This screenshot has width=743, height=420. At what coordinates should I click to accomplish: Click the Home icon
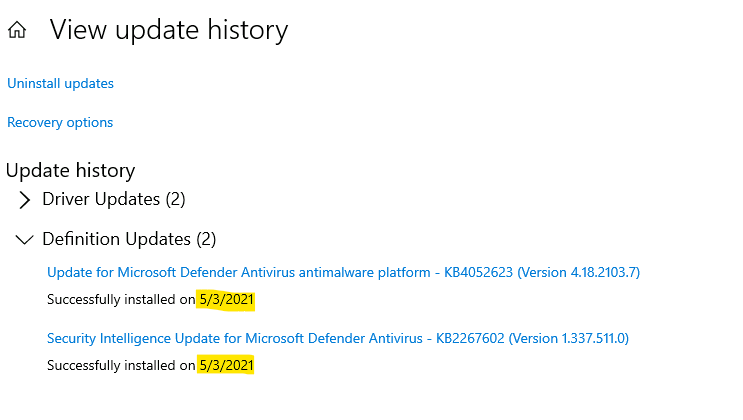(17, 31)
